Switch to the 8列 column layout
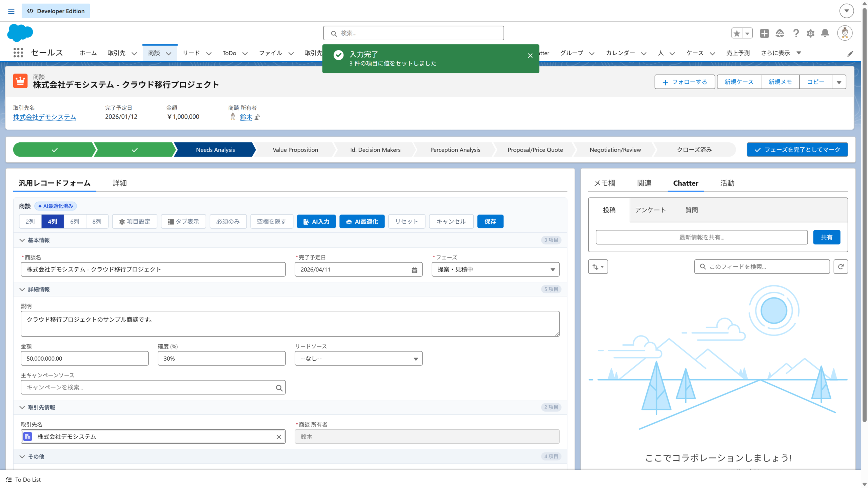Screen dimensions: 868x488 point(97,222)
